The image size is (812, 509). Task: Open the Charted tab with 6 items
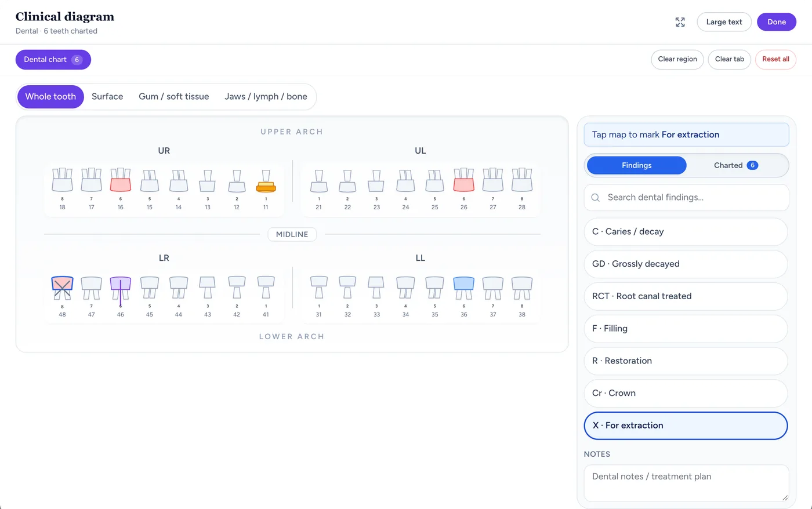[736, 166]
